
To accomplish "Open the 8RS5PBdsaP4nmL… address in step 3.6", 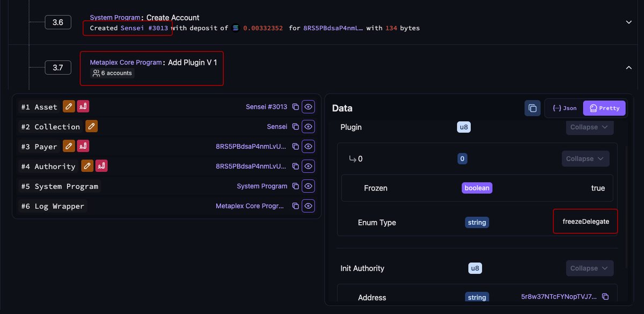I will [x=333, y=28].
